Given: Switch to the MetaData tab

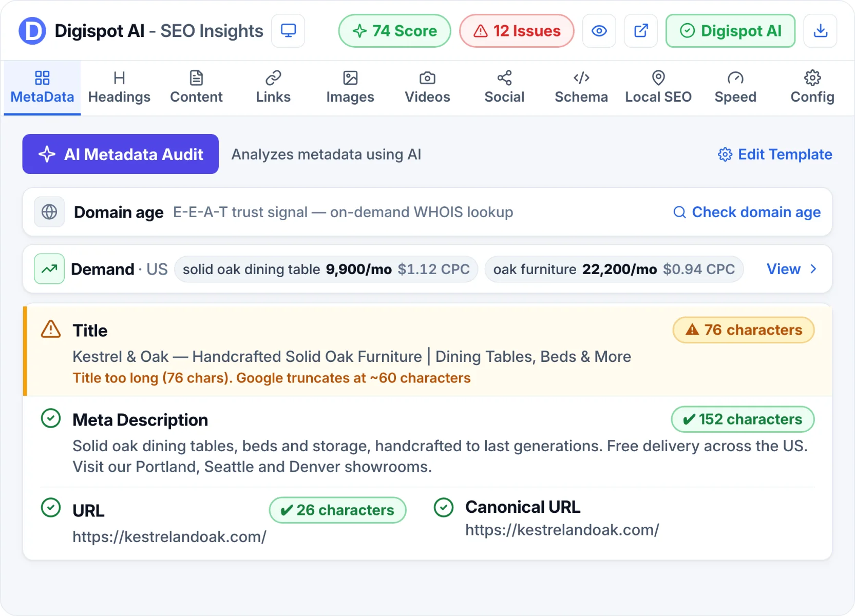Looking at the screenshot, I should coord(42,88).
